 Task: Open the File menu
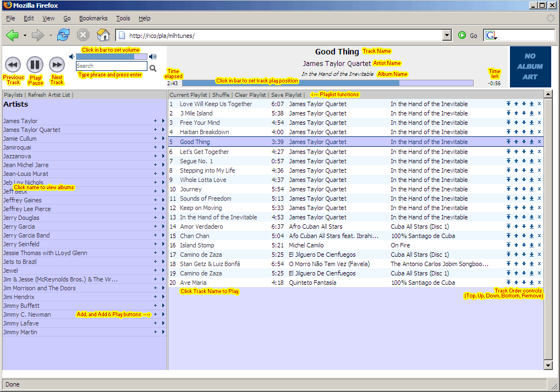click(10, 18)
